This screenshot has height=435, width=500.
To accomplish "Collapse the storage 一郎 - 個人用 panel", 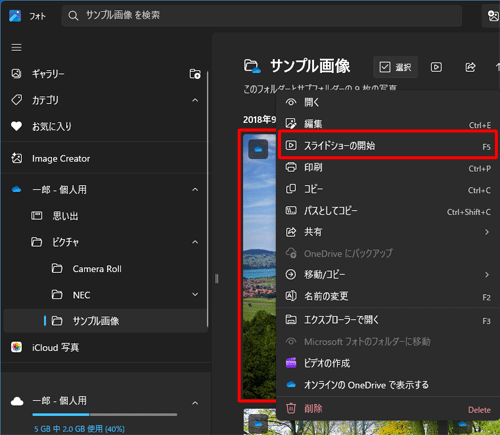I will tap(195, 403).
